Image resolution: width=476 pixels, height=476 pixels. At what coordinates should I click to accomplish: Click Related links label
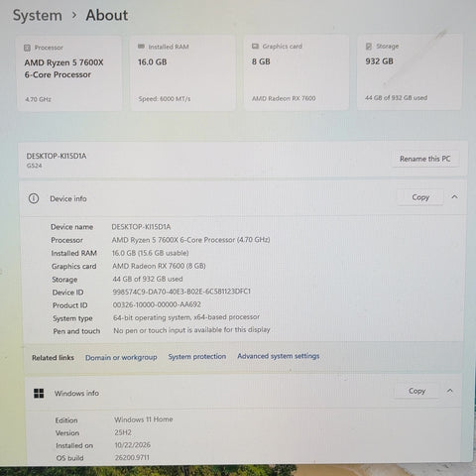[x=53, y=358]
